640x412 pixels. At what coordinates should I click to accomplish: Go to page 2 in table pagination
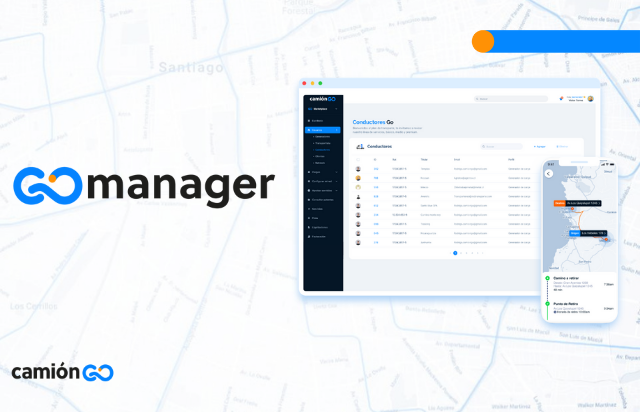[x=461, y=253]
